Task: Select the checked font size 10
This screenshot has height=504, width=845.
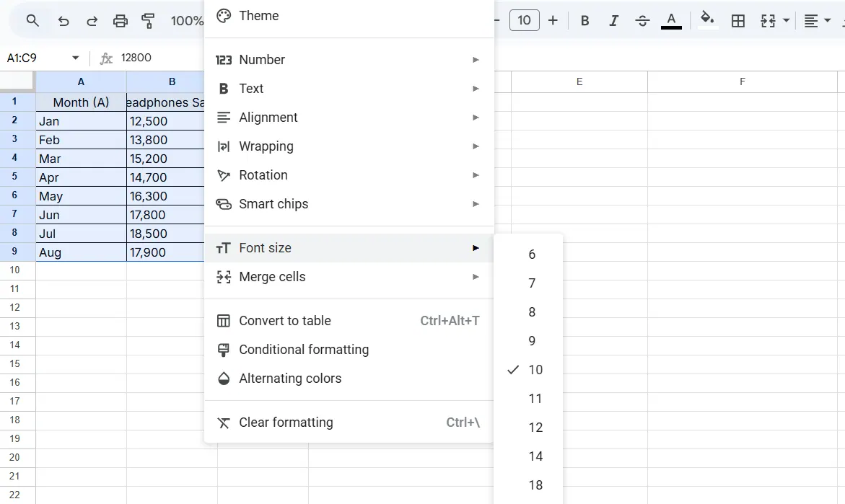Action: [x=535, y=370]
